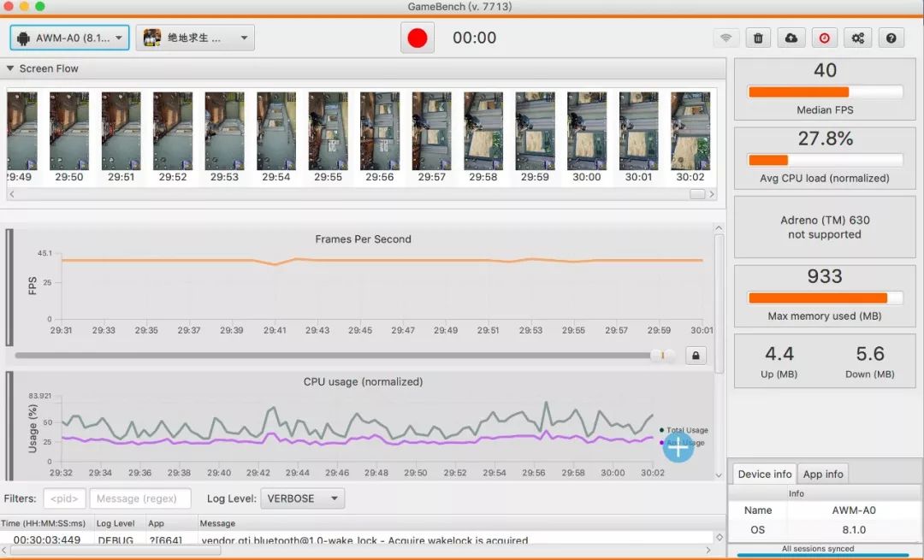
Task: Toggle Total Usage legend entry
Action: 684,430
